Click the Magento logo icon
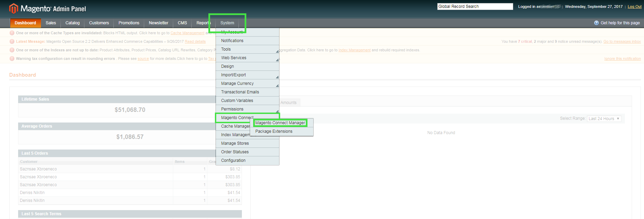 coord(13,8)
